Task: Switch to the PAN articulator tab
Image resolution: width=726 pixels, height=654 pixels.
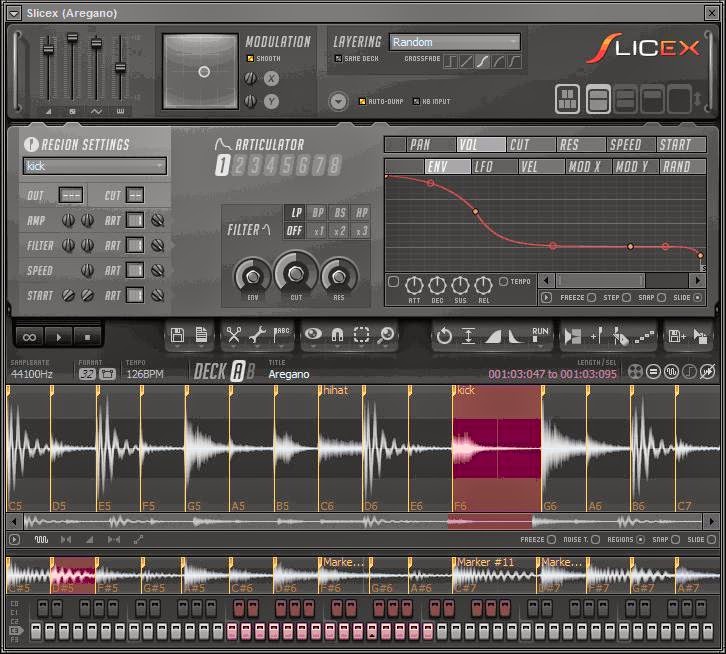Action: coord(431,145)
